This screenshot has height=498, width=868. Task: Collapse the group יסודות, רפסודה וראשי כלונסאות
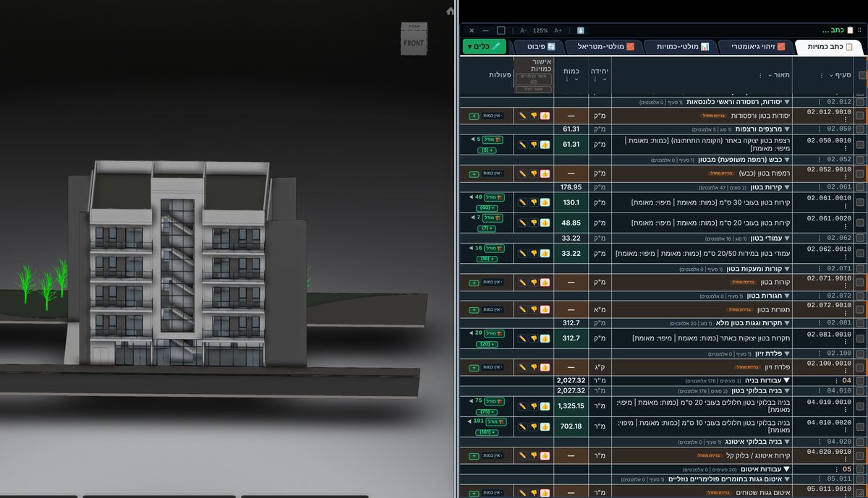click(x=787, y=102)
